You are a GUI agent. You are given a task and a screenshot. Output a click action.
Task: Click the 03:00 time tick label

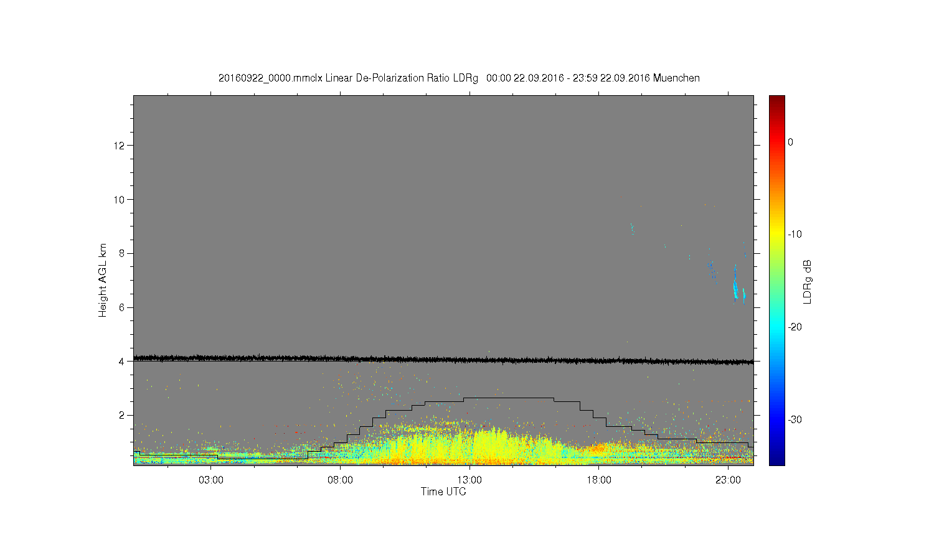click(211, 480)
